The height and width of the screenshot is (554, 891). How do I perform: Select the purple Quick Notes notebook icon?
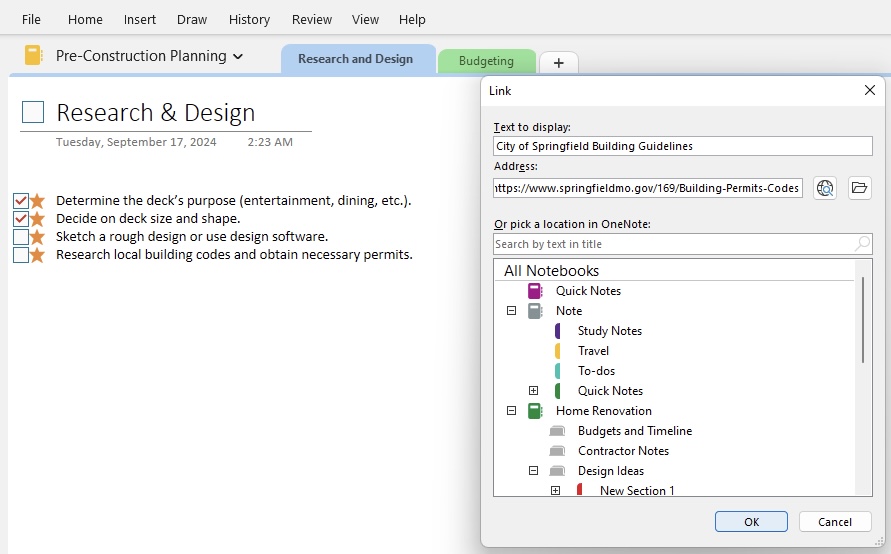tap(535, 291)
